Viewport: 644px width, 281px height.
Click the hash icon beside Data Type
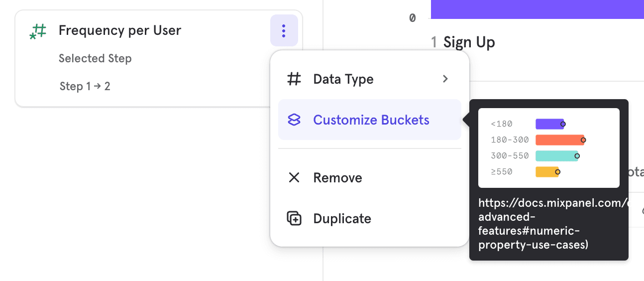coord(294,79)
